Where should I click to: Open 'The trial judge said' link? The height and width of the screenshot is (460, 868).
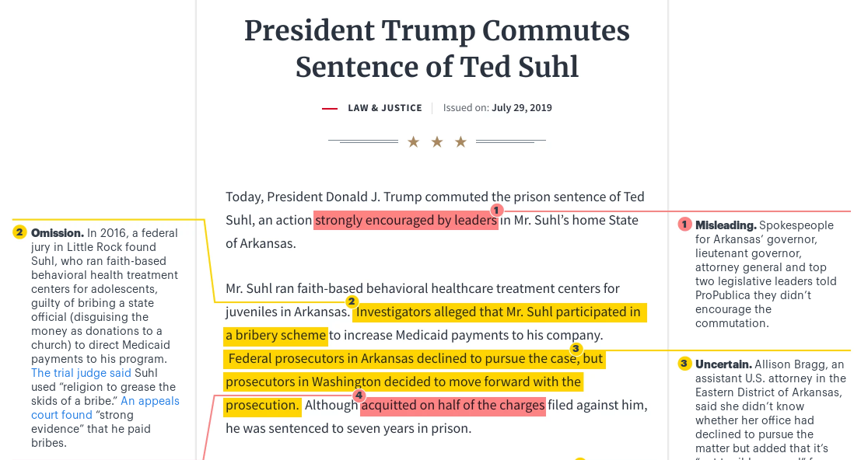tap(81, 373)
